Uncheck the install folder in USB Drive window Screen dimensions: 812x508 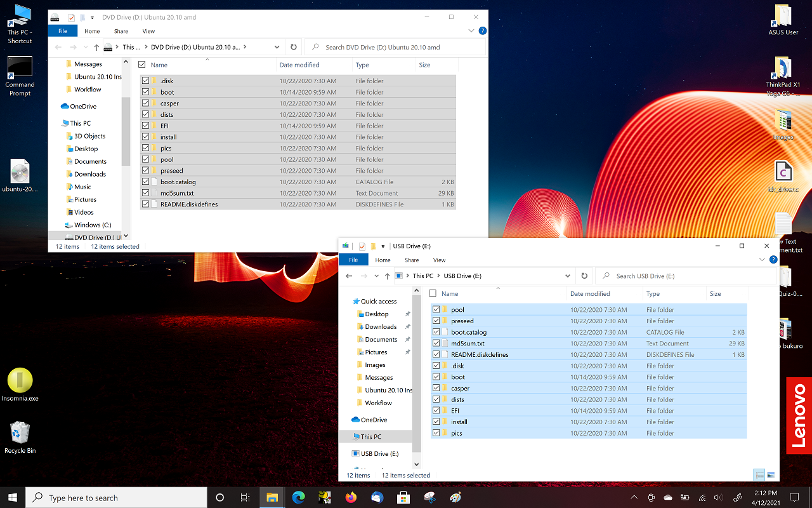pos(436,422)
